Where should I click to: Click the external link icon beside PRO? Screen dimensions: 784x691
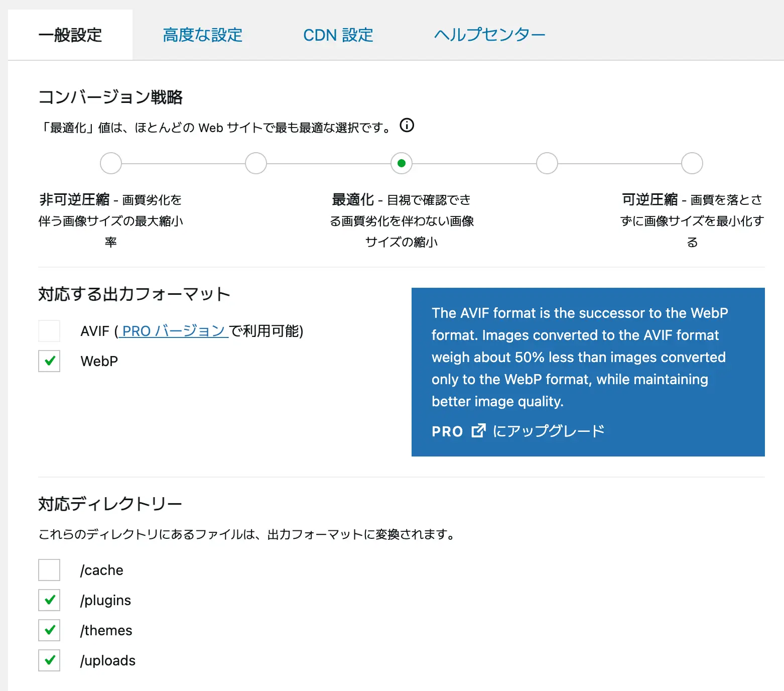click(479, 431)
